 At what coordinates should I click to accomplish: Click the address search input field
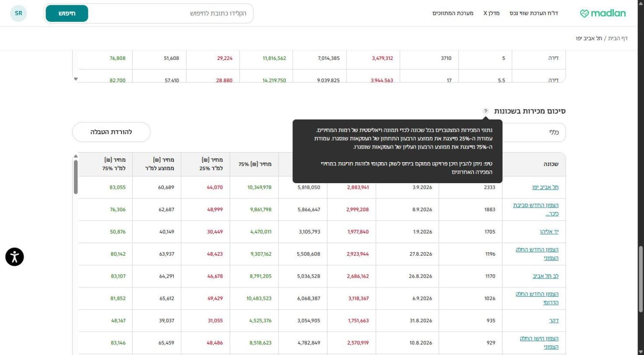(171, 13)
